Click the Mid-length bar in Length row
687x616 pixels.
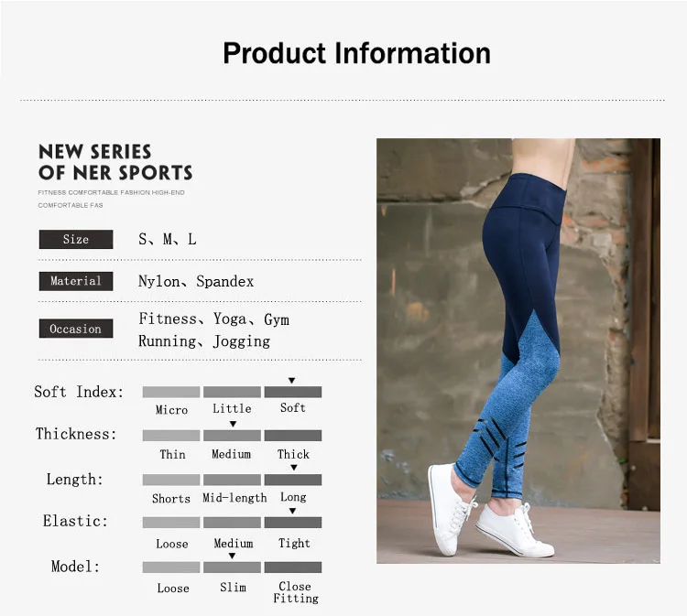tap(233, 480)
